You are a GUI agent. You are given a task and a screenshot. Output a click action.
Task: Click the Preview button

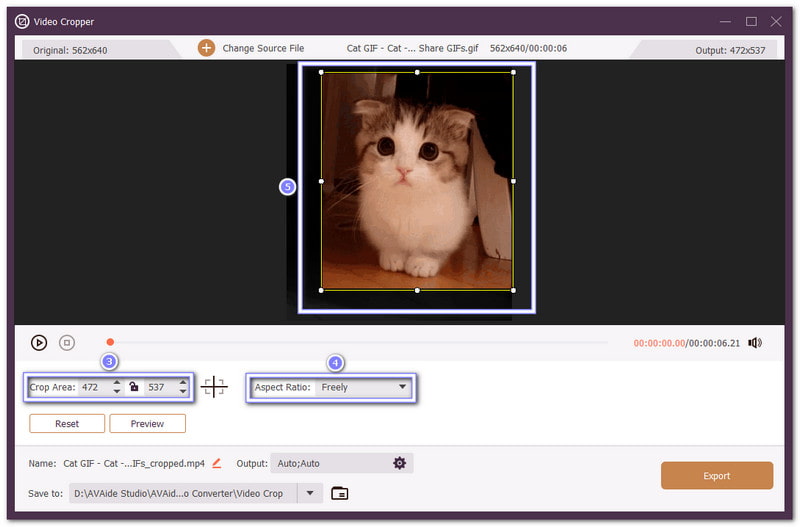148,423
